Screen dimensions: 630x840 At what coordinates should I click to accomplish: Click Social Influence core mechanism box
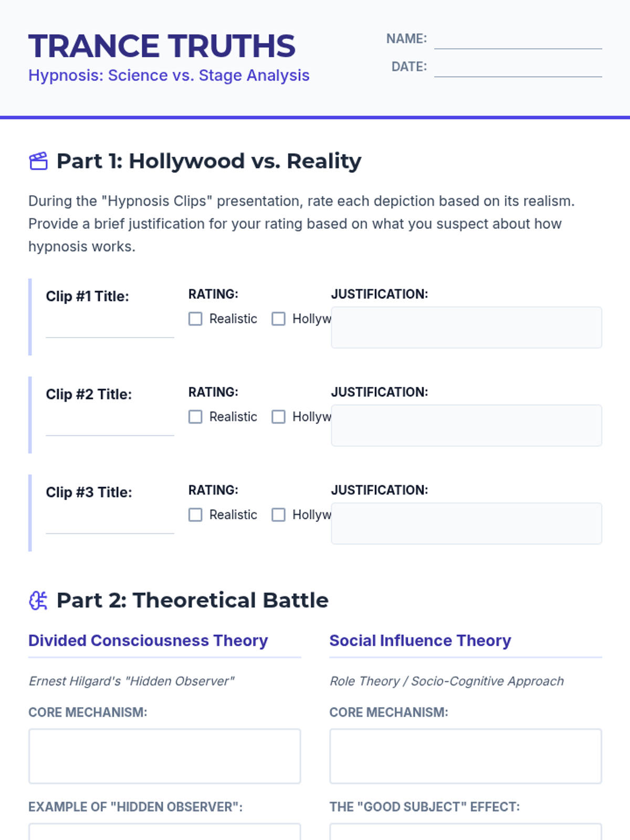pyautogui.click(x=465, y=756)
